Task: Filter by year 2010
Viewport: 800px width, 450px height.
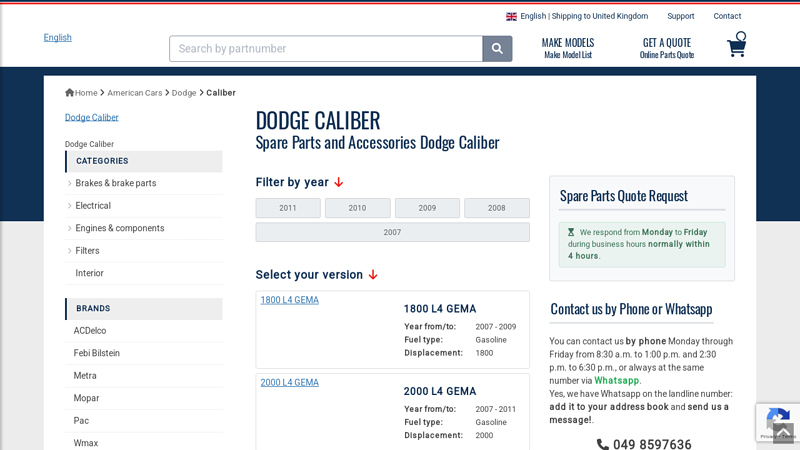Action: click(358, 208)
